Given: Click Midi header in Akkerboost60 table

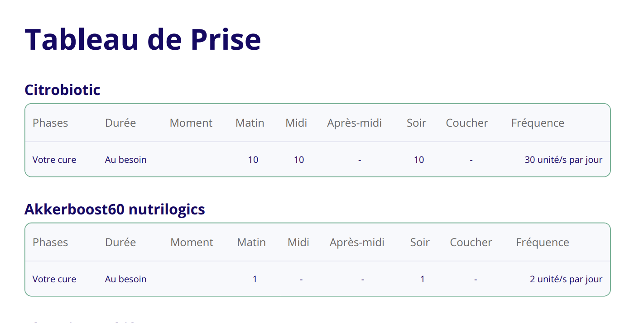Looking at the screenshot, I should coord(298,242).
